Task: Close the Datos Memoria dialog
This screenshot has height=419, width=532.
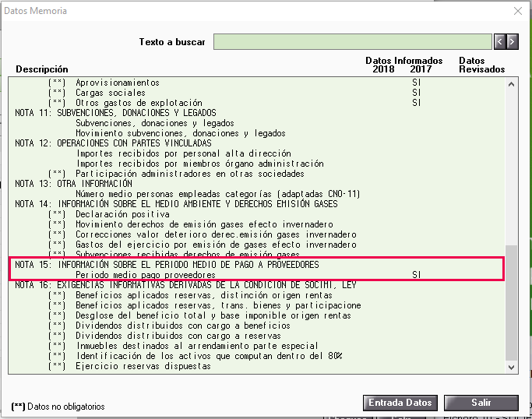Action: click(518, 11)
